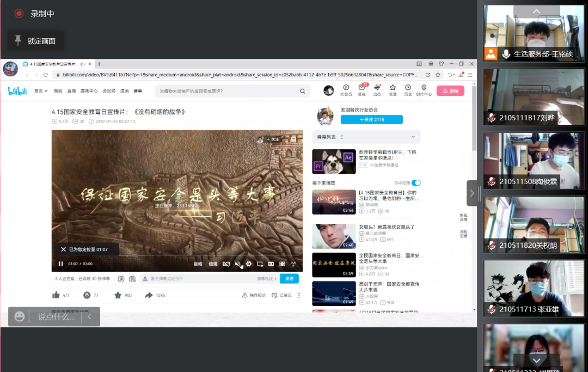Collapse the chat input bar arrow

point(90,316)
